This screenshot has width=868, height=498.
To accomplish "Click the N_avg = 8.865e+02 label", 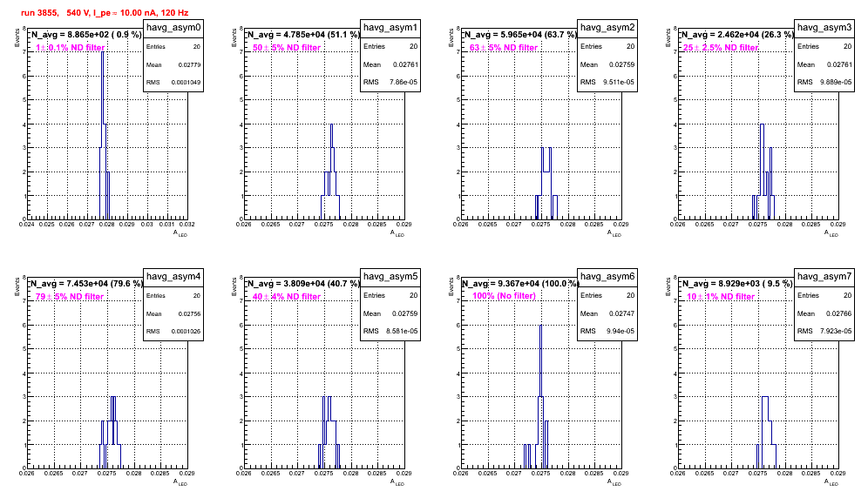I will point(85,34).
